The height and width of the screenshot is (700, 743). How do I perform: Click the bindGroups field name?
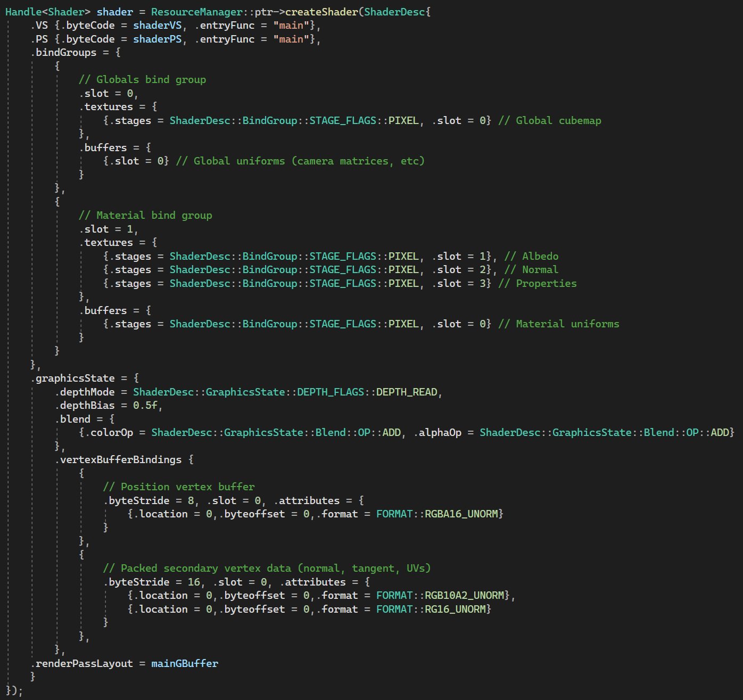[64, 52]
